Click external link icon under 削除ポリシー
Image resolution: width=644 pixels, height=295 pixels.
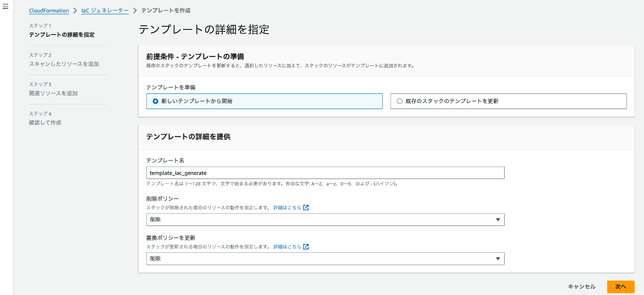tap(306, 208)
